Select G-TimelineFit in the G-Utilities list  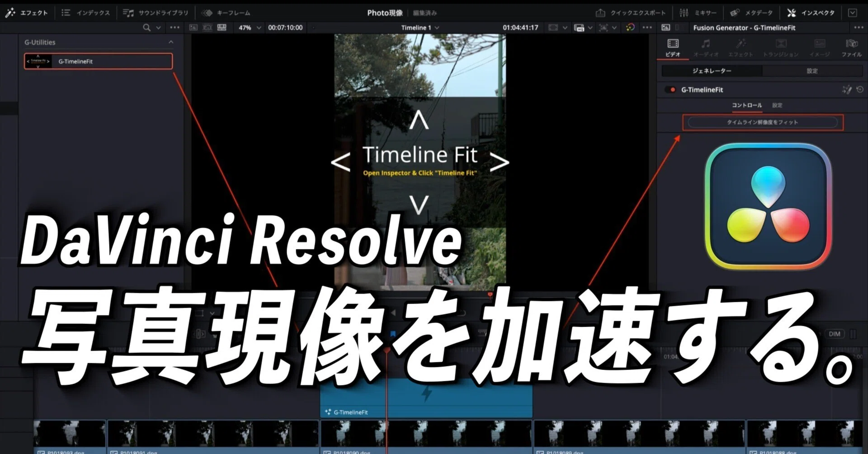98,61
